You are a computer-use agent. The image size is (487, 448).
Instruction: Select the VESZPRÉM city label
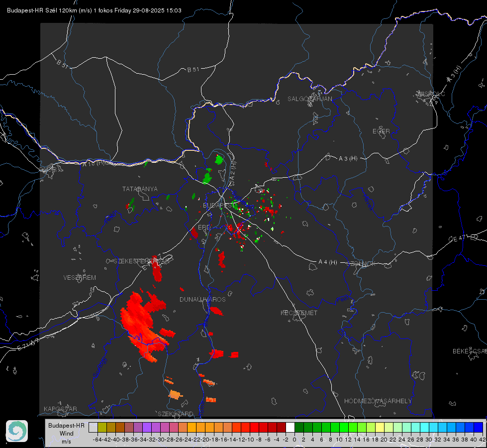(80, 278)
